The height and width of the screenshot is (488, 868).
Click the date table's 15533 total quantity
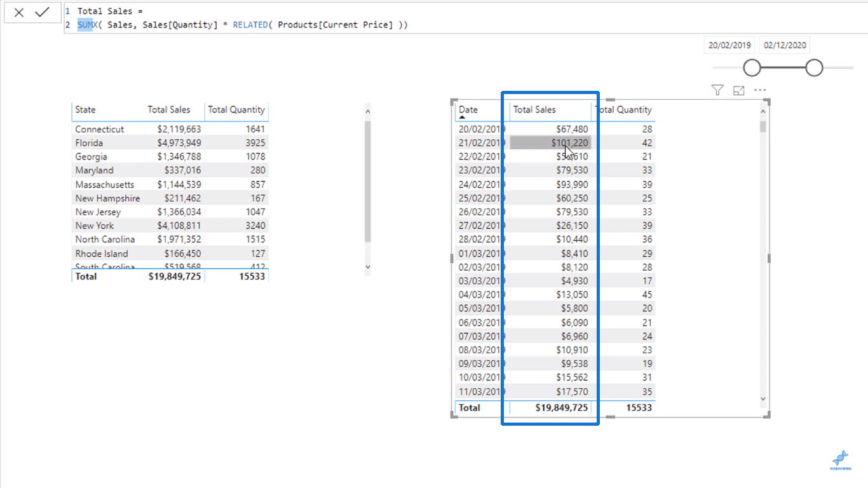[x=639, y=407]
